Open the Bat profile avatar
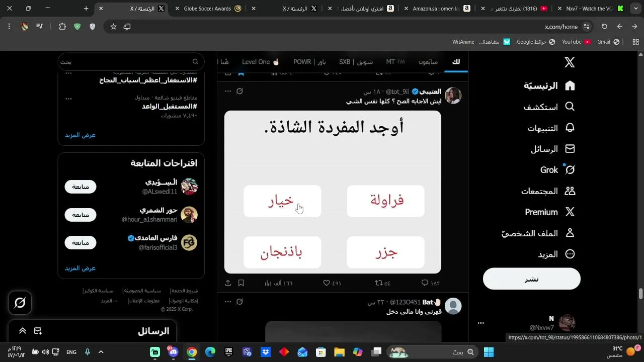Image resolution: width=644 pixels, height=362 pixels. click(453, 306)
